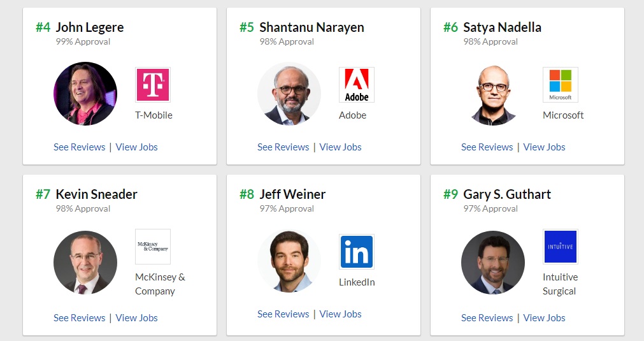Open the Microsoft logo icon

coord(561,85)
